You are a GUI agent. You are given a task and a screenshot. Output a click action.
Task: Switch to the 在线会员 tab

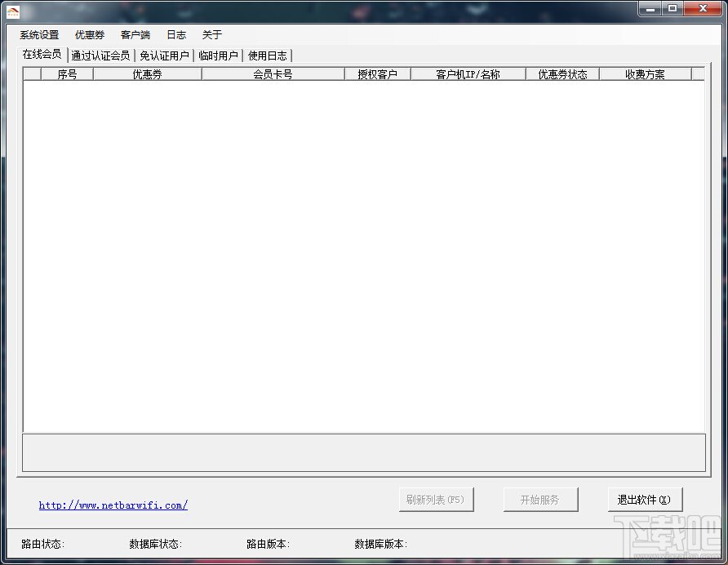tap(42, 55)
